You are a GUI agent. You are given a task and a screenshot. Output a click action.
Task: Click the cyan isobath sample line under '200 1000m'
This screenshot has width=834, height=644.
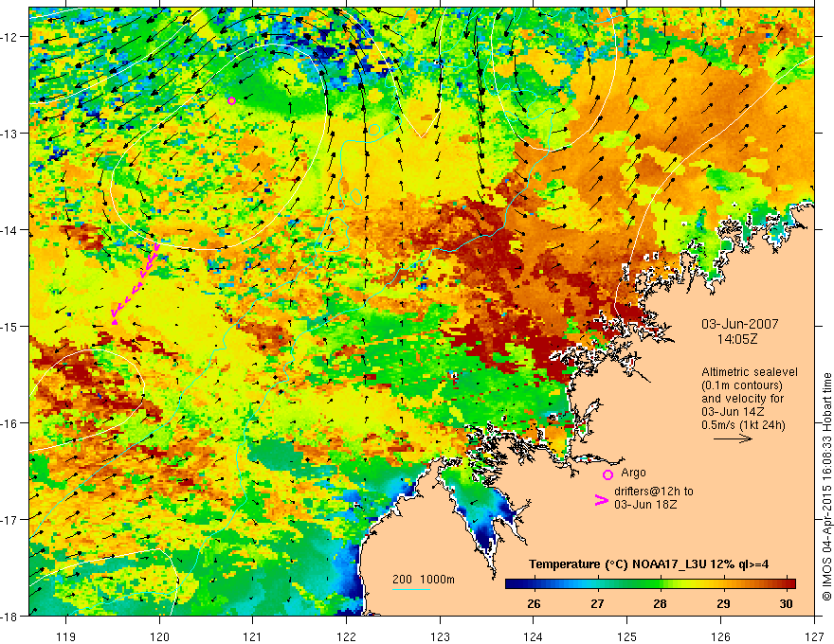tap(411, 589)
